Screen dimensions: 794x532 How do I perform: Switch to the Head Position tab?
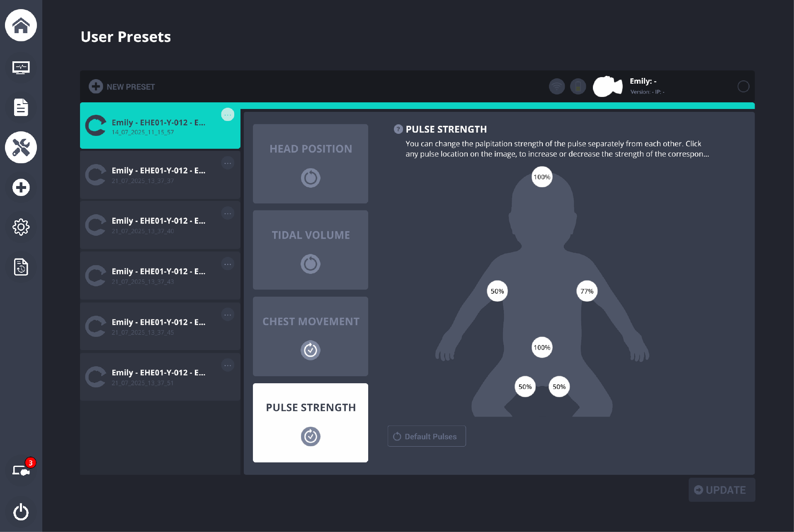pos(310,164)
